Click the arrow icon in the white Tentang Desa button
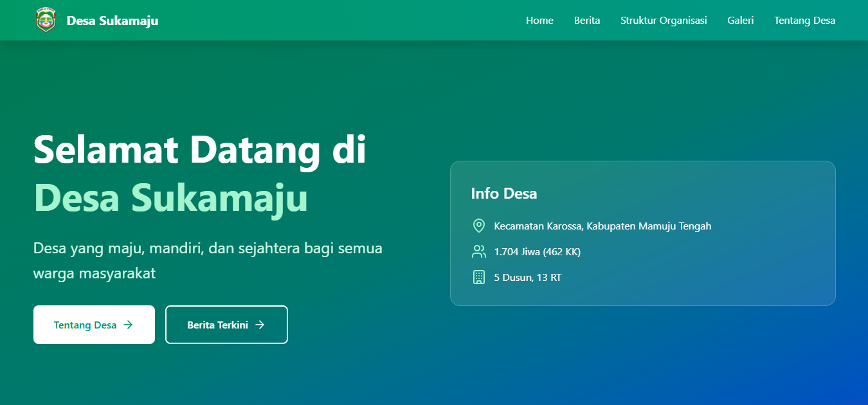 [128, 325]
